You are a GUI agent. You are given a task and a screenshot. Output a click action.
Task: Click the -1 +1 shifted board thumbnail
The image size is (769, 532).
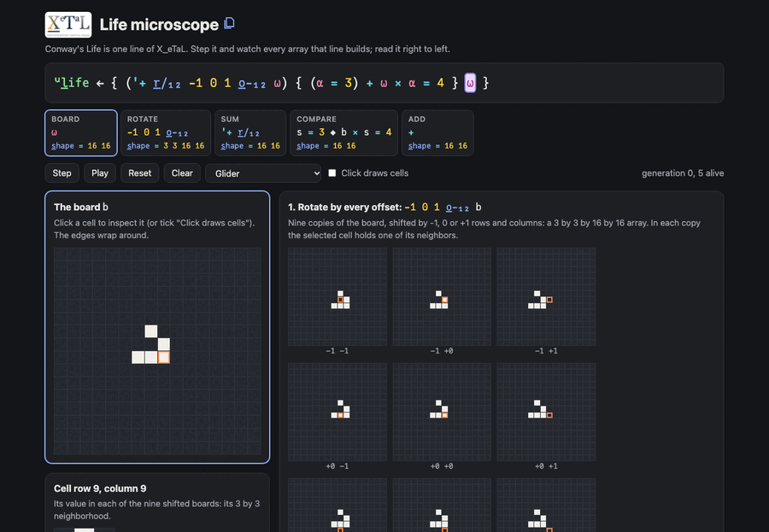click(546, 296)
